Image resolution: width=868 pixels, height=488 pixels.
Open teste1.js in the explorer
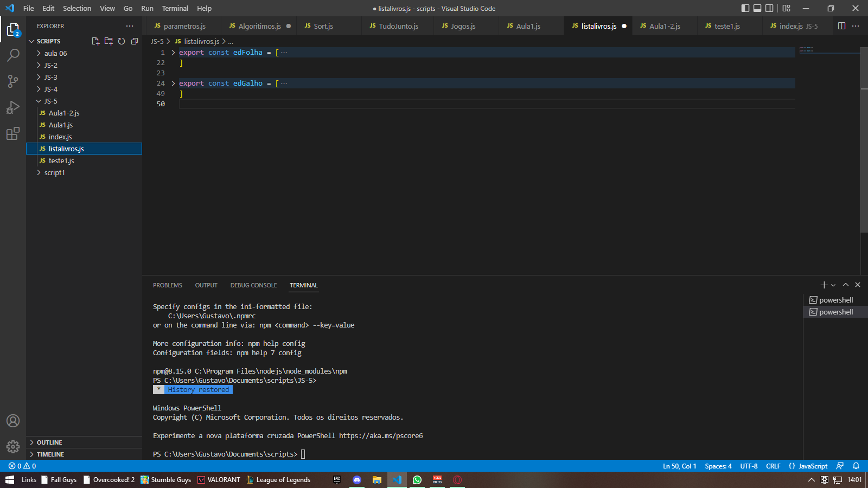(x=84, y=160)
